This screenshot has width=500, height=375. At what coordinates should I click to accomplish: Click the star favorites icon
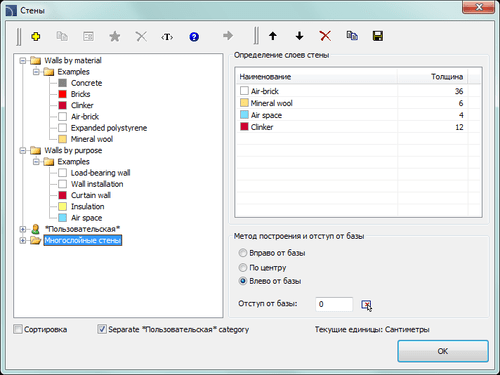115,36
